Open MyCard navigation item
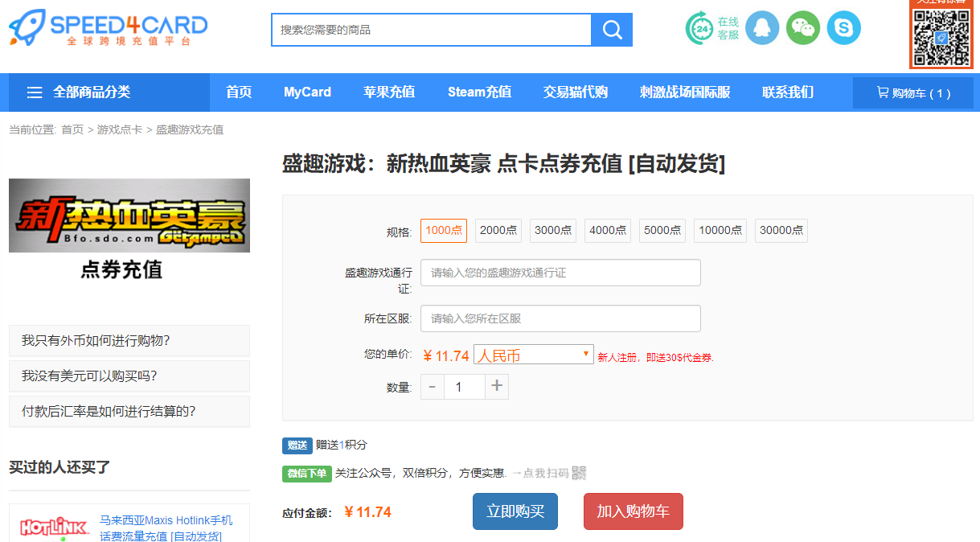Image resolution: width=980 pixels, height=542 pixels. point(307,92)
